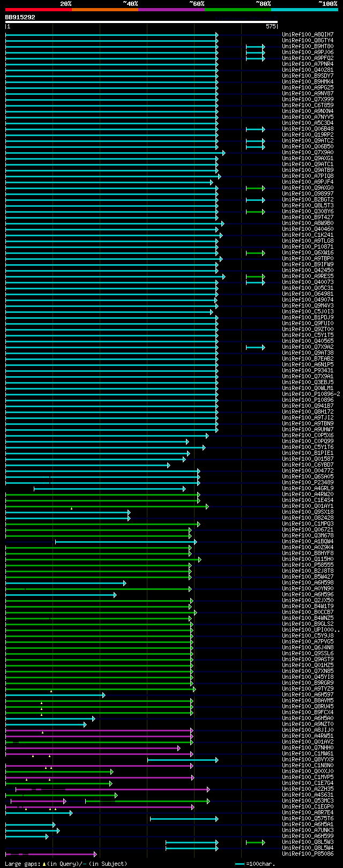Image resolution: width=343 pixels, height=868 pixels.
Task: Open the UniRef100_Q8GTY4 hit
Action: click(x=308, y=41)
